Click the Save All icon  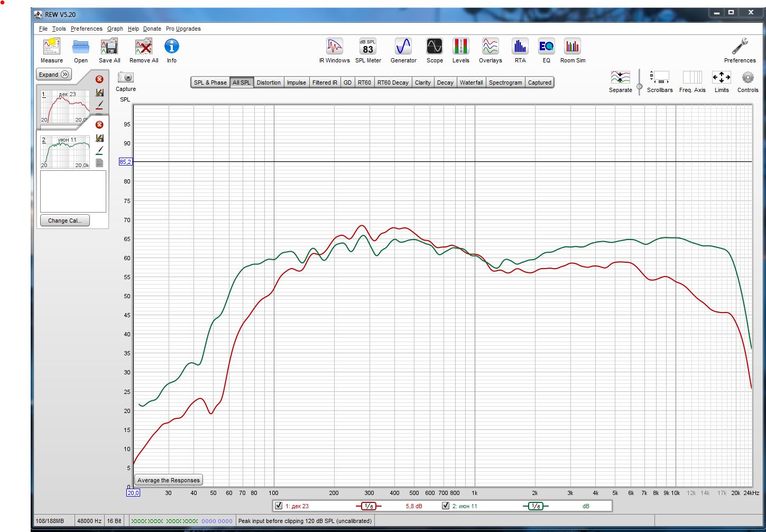pos(109,47)
